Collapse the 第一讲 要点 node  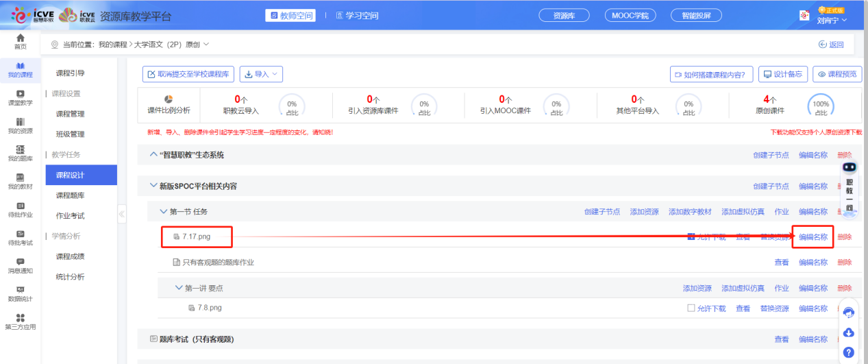click(x=179, y=288)
